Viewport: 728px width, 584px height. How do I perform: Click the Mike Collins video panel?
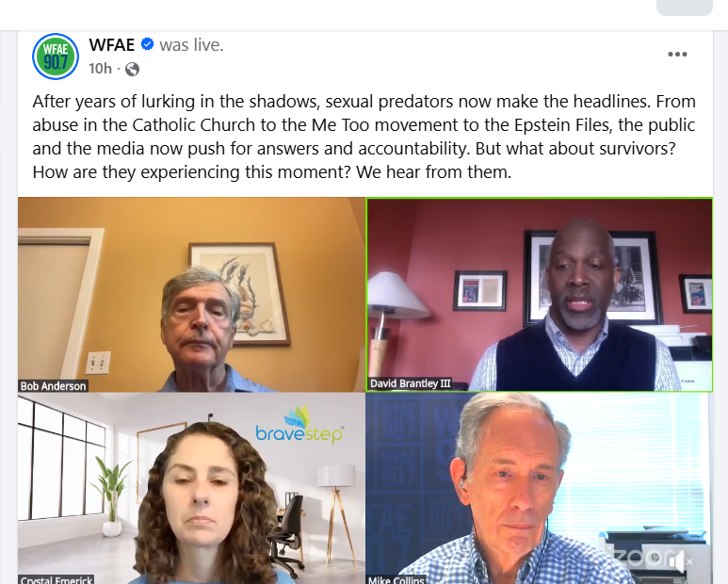click(540, 488)
